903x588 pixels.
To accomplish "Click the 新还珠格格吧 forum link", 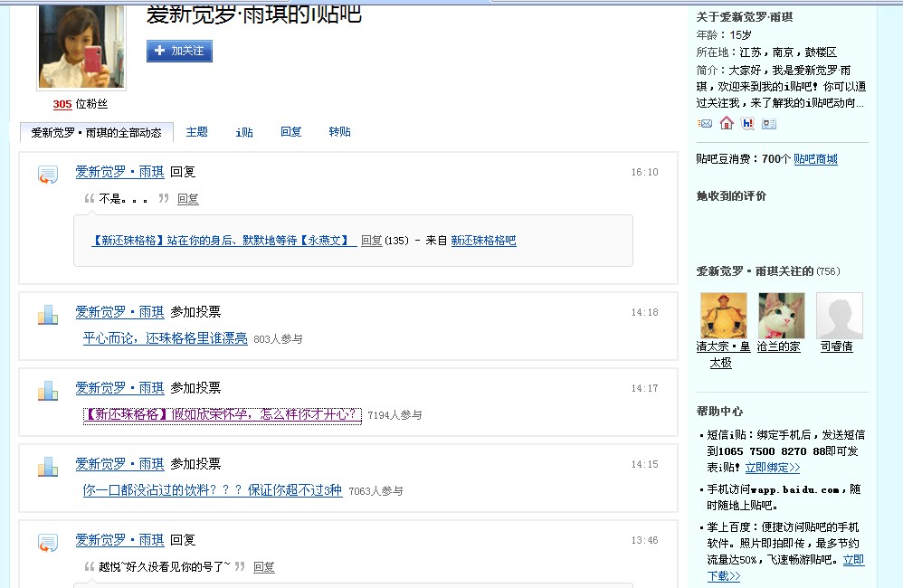I will click(483, 240).
